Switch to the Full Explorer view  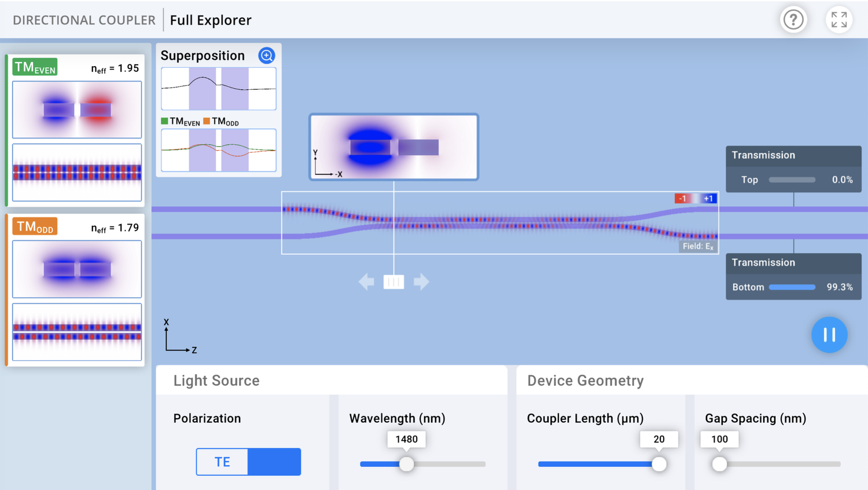(211, 20)
